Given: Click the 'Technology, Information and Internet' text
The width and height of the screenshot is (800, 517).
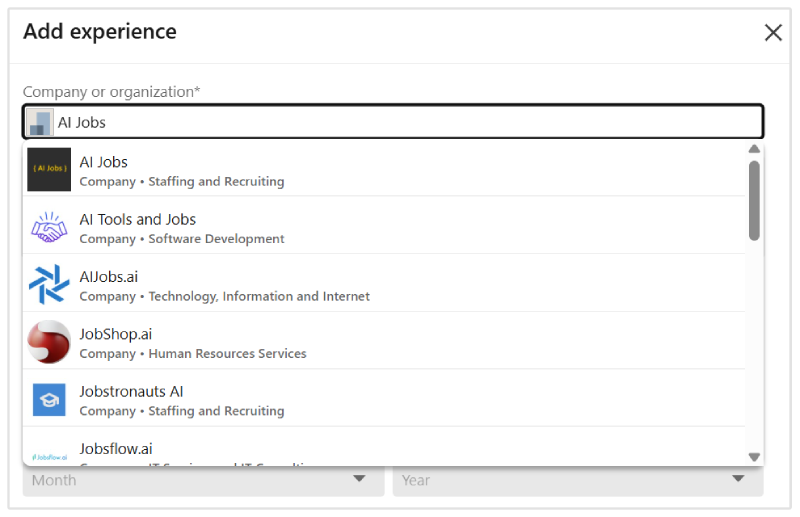Looking at the screenshot, I should 259,296.
